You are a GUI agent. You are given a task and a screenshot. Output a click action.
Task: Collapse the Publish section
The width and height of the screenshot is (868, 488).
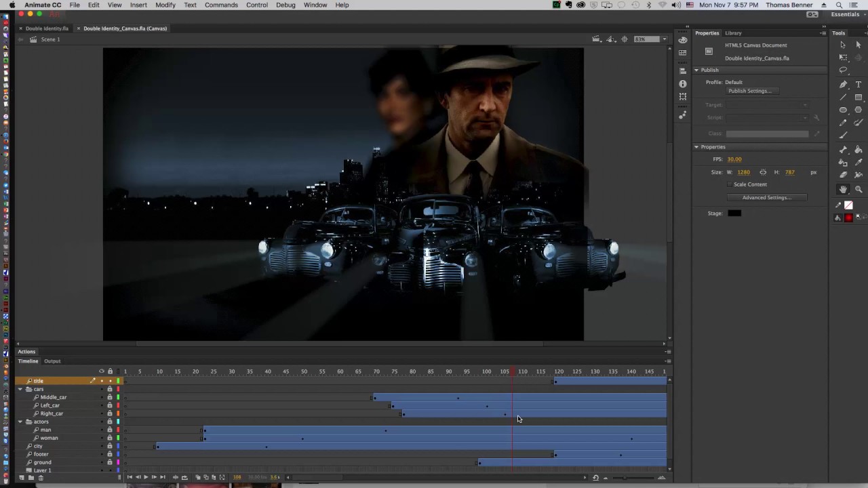[x=696, y=70]
